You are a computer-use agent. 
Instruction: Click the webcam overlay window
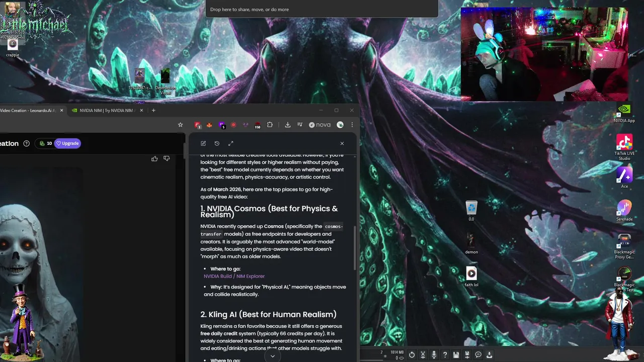pyautogui.click(x=544, y=54)
